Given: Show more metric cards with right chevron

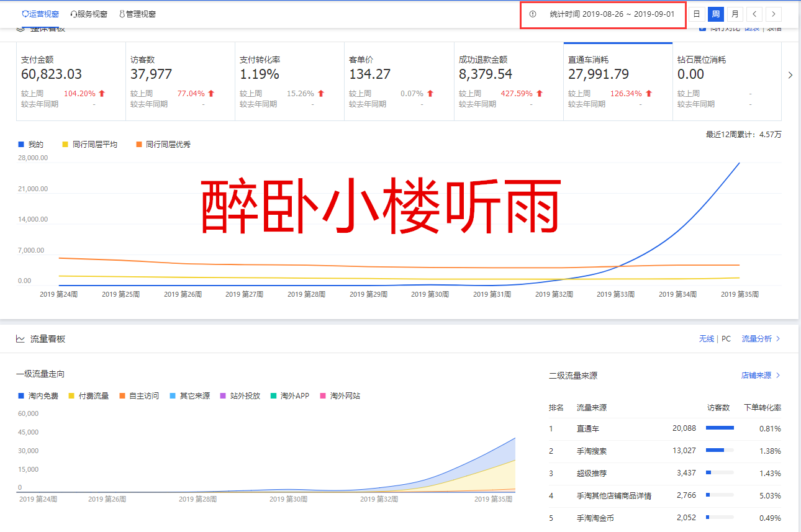Looking at the screenshot, I should tap(790, 75).
